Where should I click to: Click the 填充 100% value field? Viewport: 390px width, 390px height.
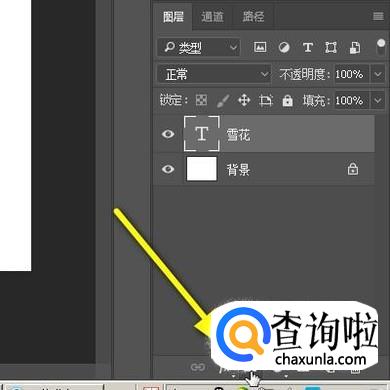click(x=351, y=100)
